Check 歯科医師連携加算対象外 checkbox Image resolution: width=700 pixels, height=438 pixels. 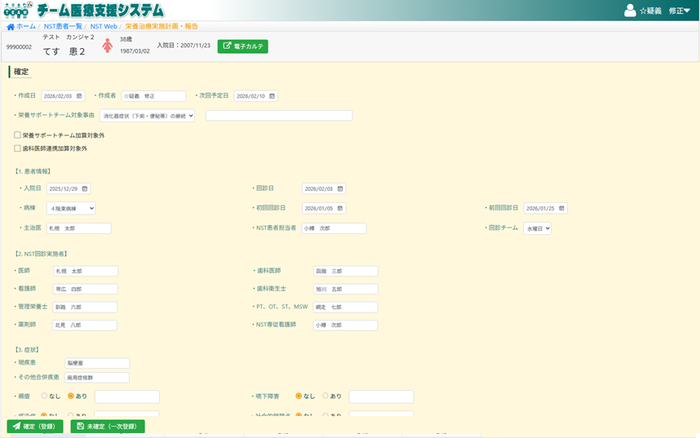[x=17, y=148]
